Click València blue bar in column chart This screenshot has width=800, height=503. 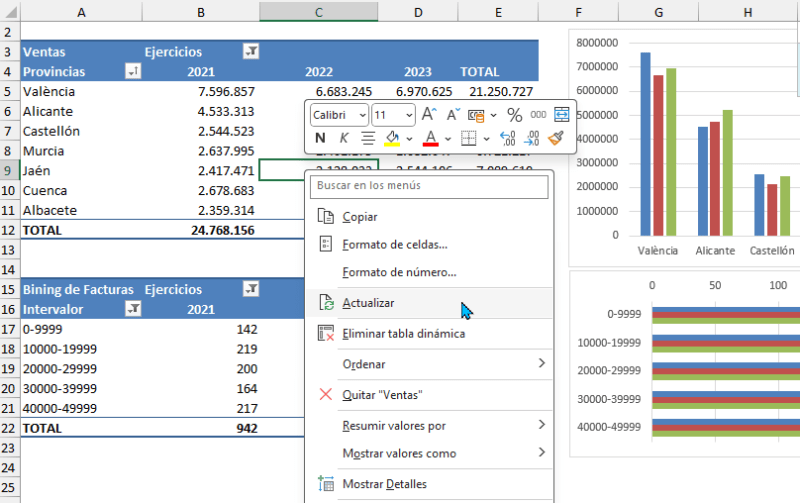pos(645,144)
